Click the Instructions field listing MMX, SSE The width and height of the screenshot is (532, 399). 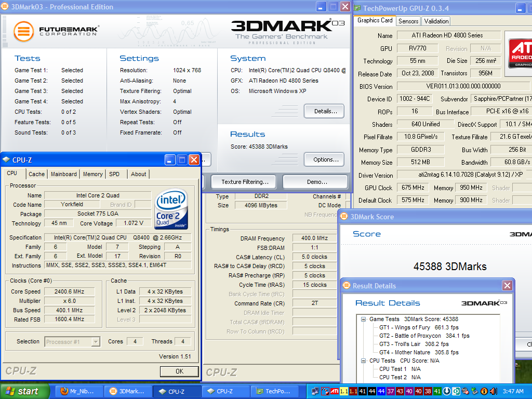118,265
